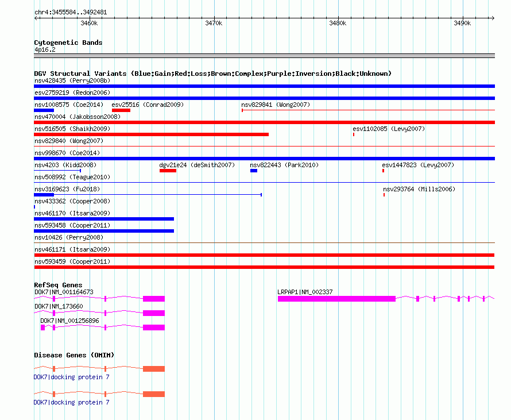This screenshot has width=511, height=420.
Task: Click the nsv829841 (Wong2007) label
Action: (276, 105)
